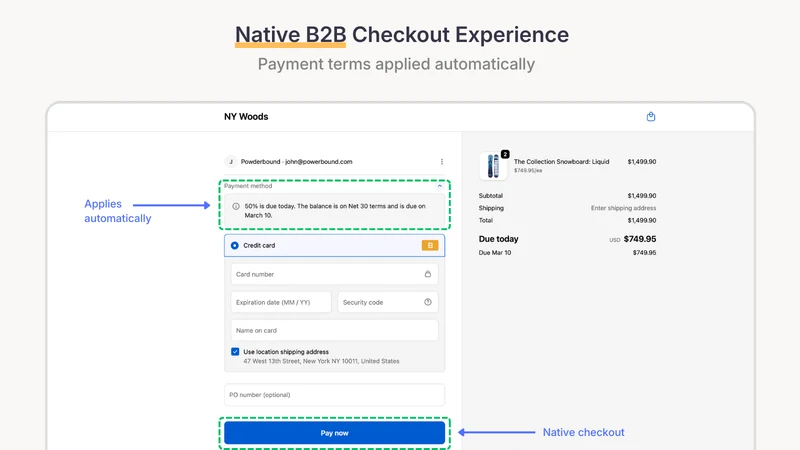This screenshot has height=450, width=800.
Task: Click the Subtotal label
Action: pyautogui.click(x=491, y=196)
